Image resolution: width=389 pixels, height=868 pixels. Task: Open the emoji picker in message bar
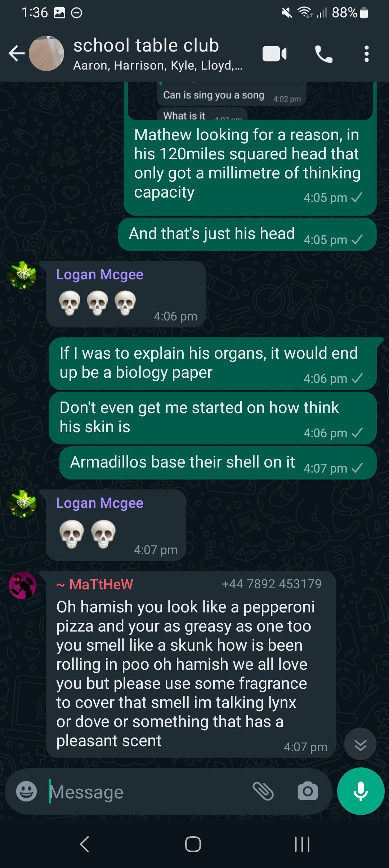pyautogui.click(x=27, y=792)
